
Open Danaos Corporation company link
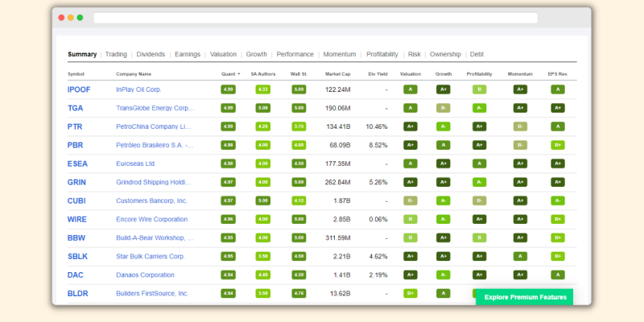point(145,275)
